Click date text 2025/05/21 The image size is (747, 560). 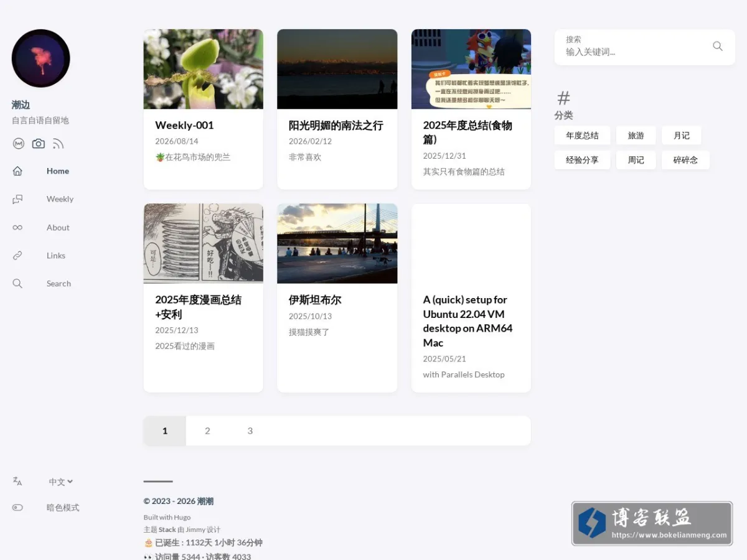click(444, 359)
